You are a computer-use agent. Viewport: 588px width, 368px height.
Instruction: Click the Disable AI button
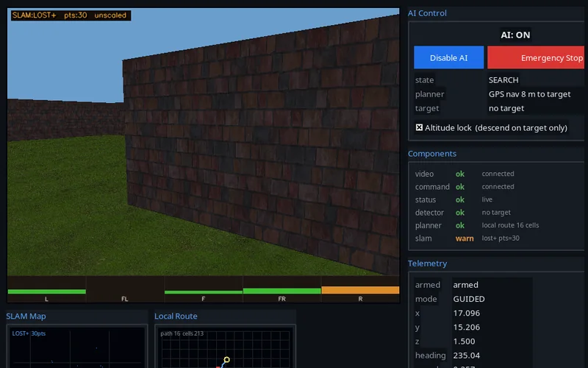point(448,57)
